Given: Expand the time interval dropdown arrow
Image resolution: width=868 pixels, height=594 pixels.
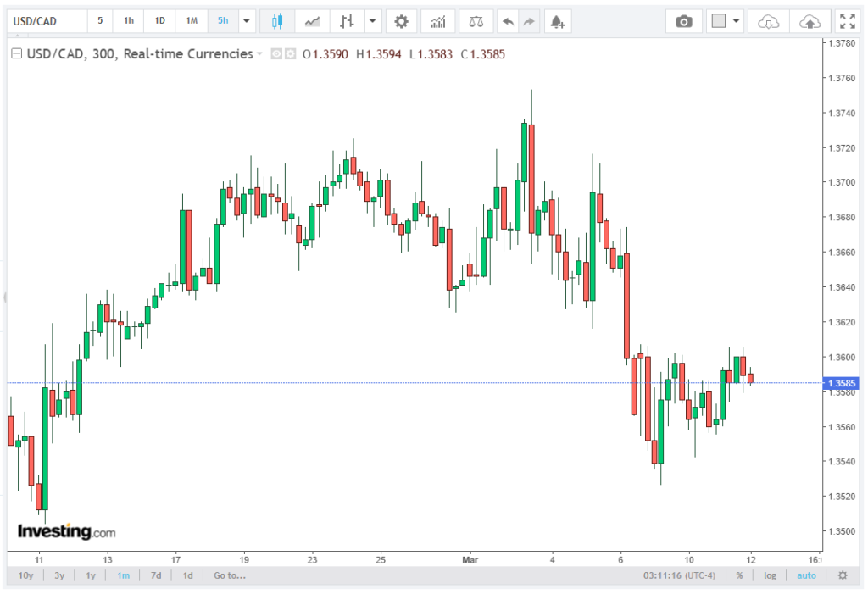Looking at the screenshot, I should pos(246,21).
